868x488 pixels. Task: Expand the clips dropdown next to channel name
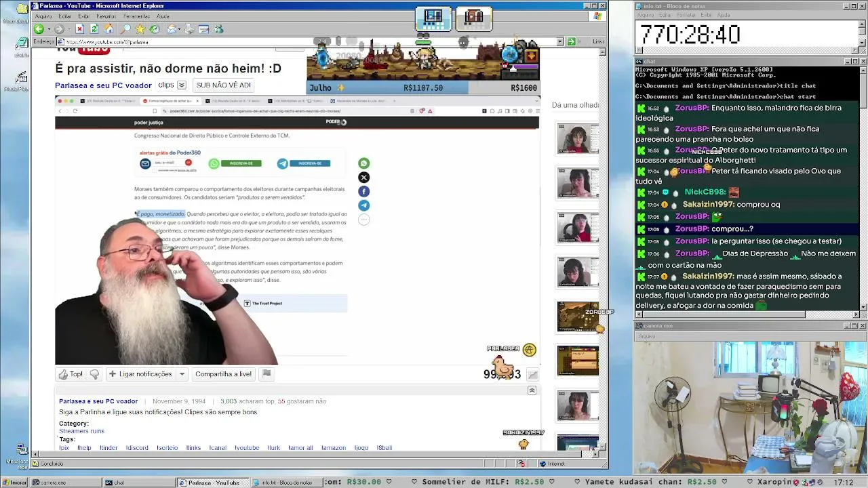[181, 85]
